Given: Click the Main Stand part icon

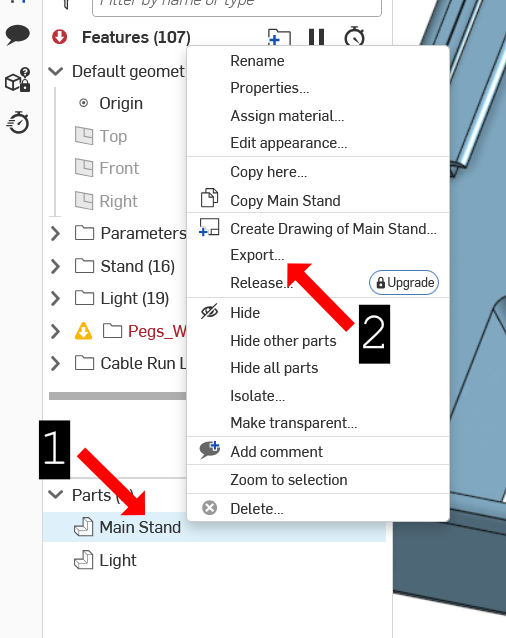Looking at the screenshot, I should [84, 527].
